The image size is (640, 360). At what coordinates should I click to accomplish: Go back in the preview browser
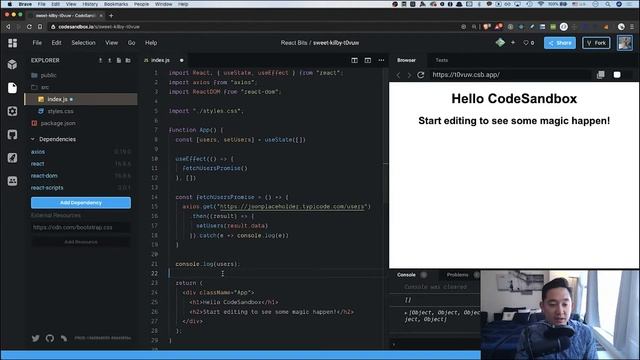(398, 75)
